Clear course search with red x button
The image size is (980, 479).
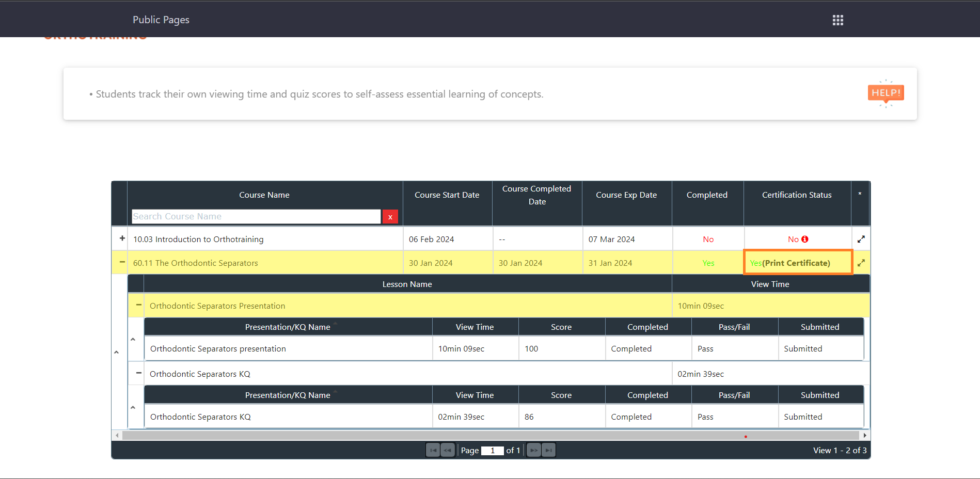pyautogui.click(x=390, y=217)
